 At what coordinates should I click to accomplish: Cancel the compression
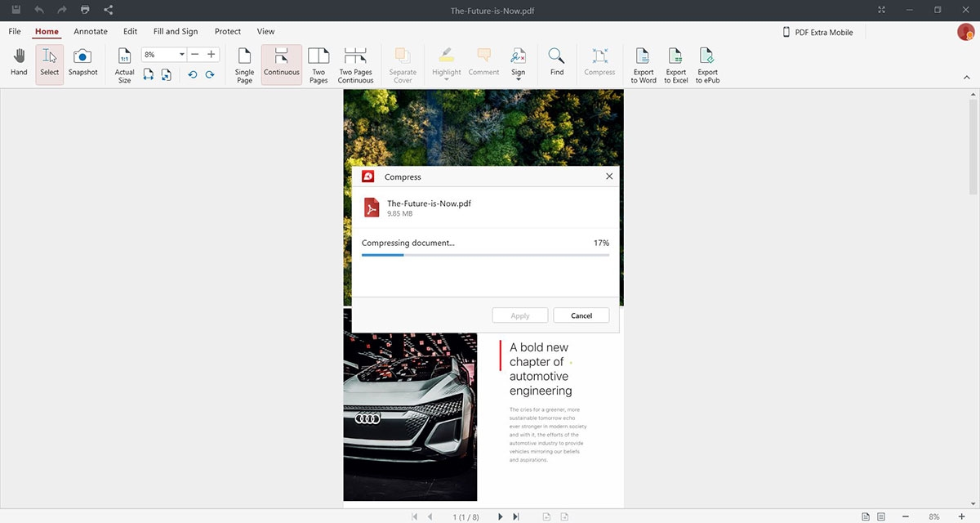[x=581, y=315]
